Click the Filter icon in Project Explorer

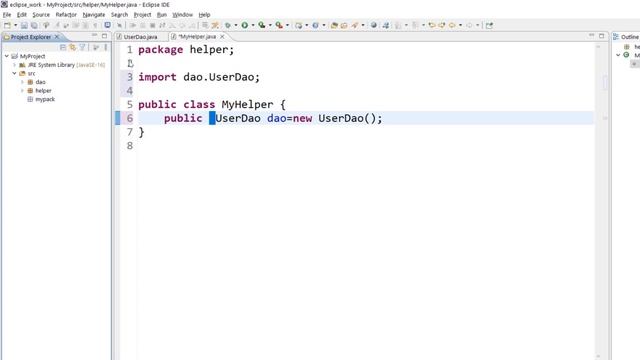82,47
